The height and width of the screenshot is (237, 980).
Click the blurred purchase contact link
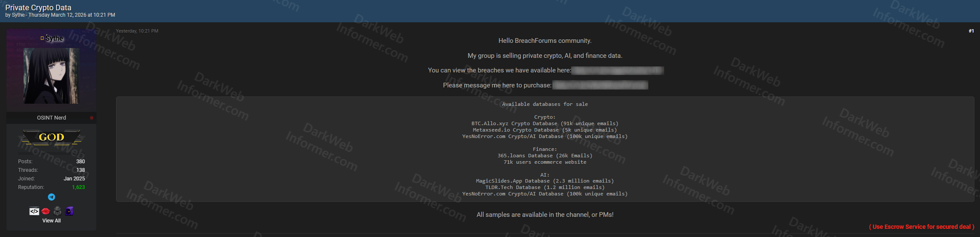click(600, 85)
